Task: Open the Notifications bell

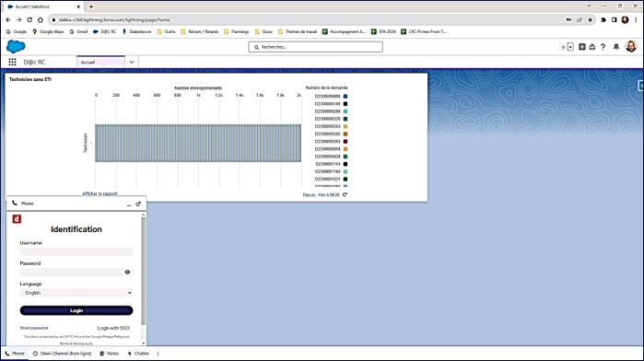Action: tap(616, 47)
